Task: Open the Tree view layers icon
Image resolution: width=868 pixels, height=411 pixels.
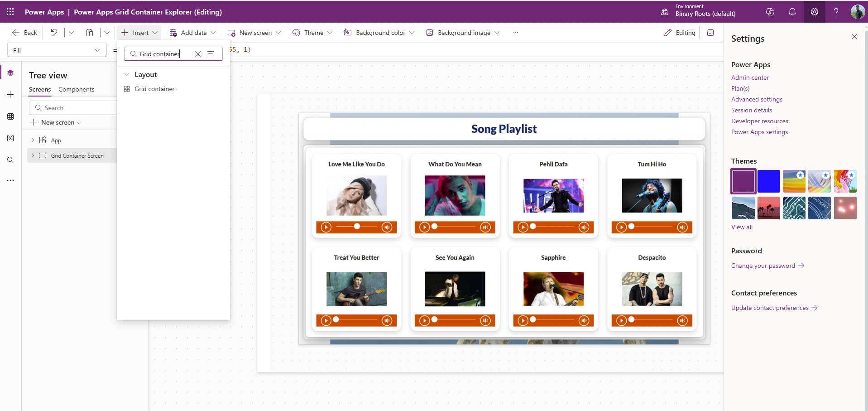Action: coord(10,73)
